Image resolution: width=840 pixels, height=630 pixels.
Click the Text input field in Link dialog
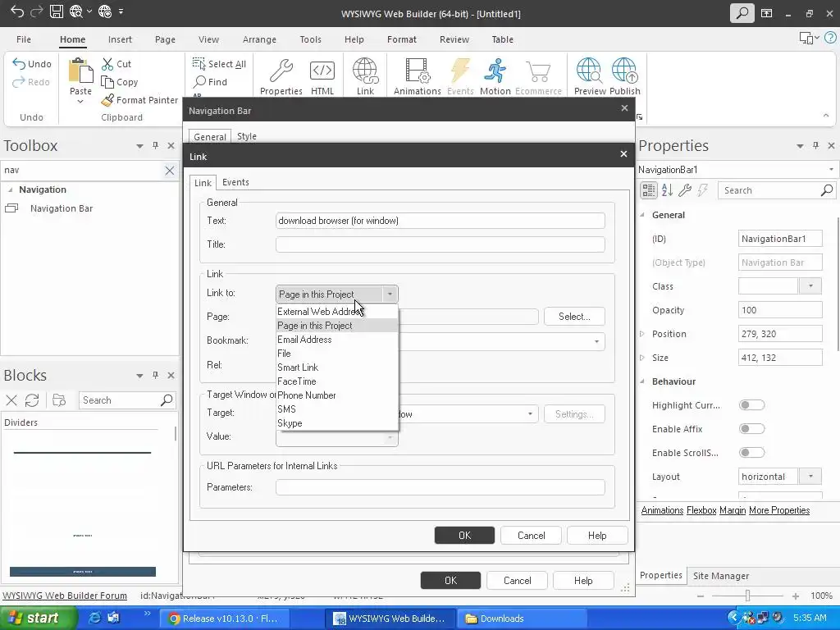pos(440,220)
